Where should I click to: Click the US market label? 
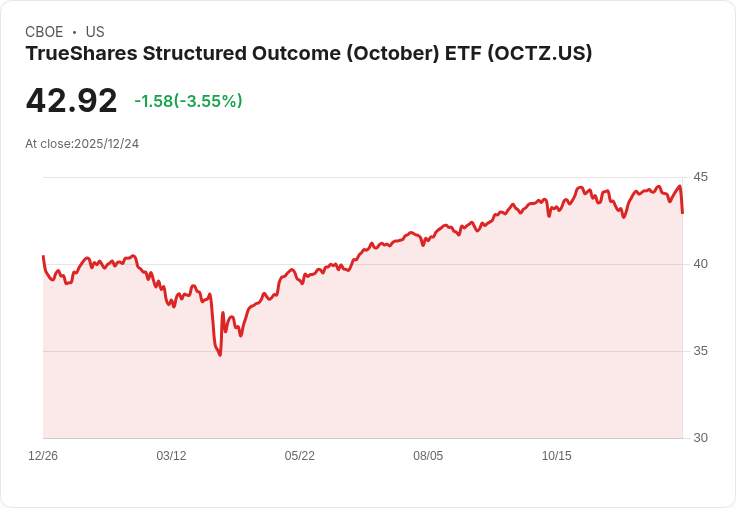click(x=95, y=32)
